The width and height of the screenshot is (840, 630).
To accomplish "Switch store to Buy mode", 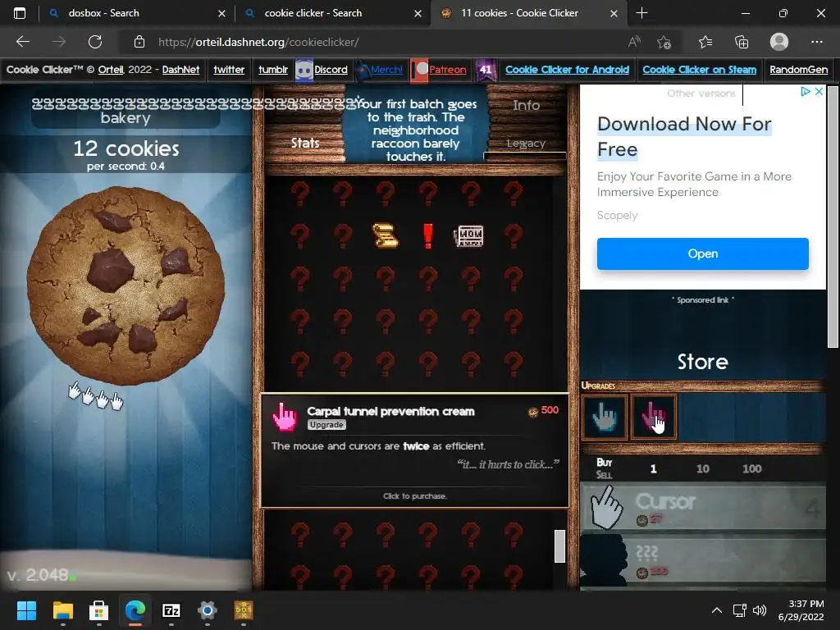I will (x=605, y=463).
